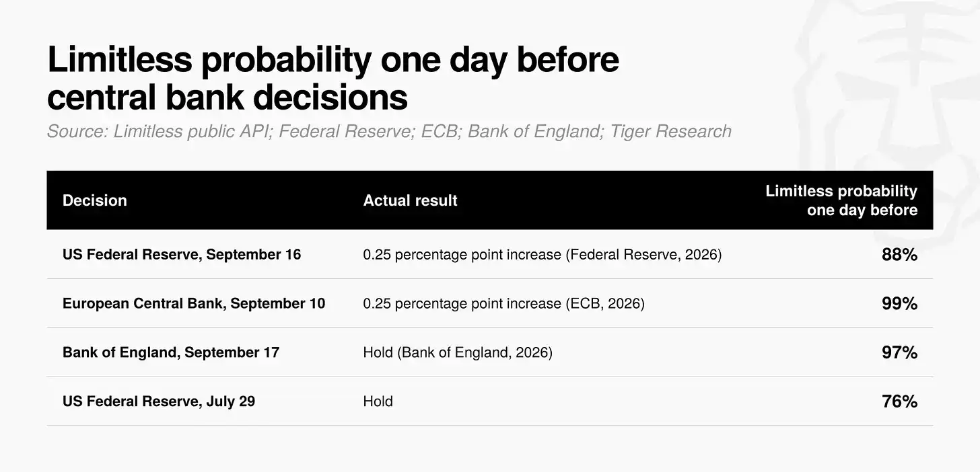
Task: Select the US Federal Reserve, July 29 row
Action: click(x=490, y=401)
